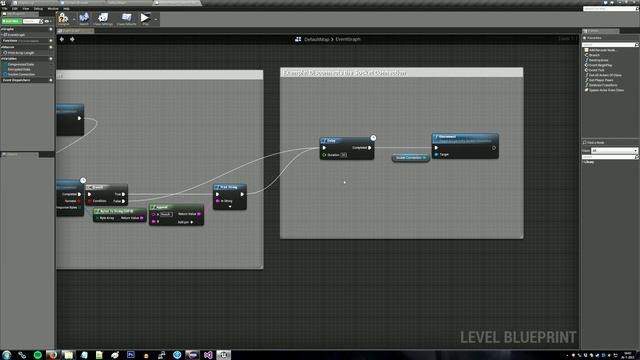Add a new graph via plus icon

click(51, 29)
